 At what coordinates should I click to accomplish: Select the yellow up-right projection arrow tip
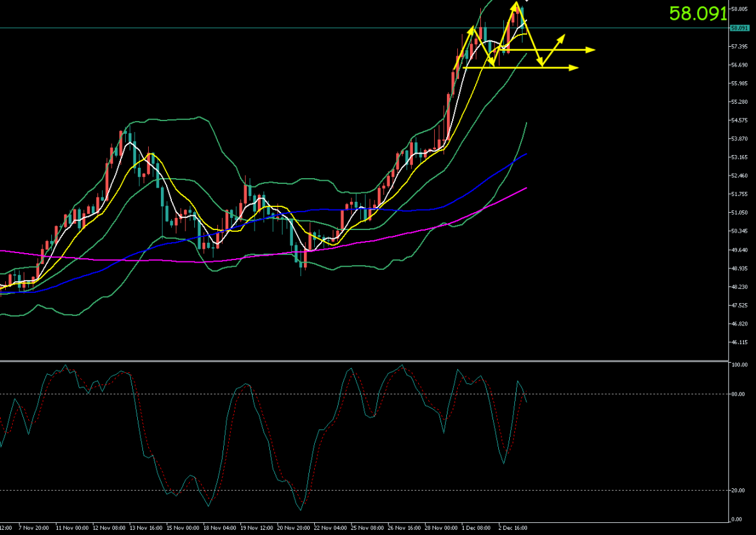(564, 37)
